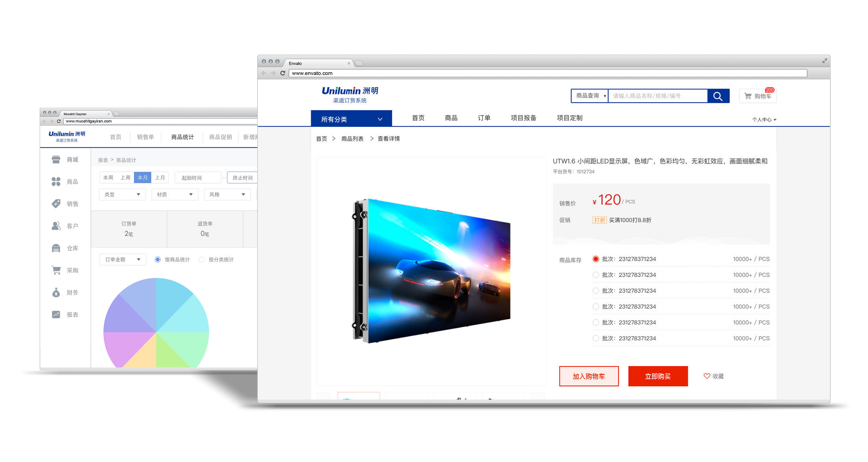Open 销售 sales tag icon in sidebar
The height and width of the screenshot is (462, 868).
click(x=56, y=204)
